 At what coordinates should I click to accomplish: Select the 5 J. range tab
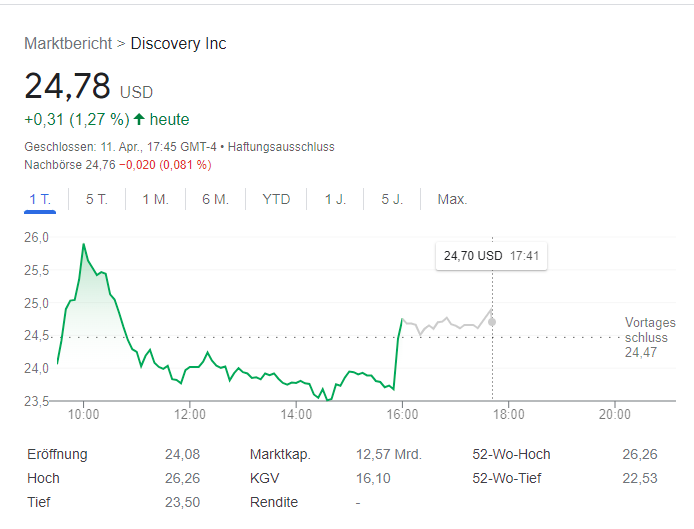(392, 199)
